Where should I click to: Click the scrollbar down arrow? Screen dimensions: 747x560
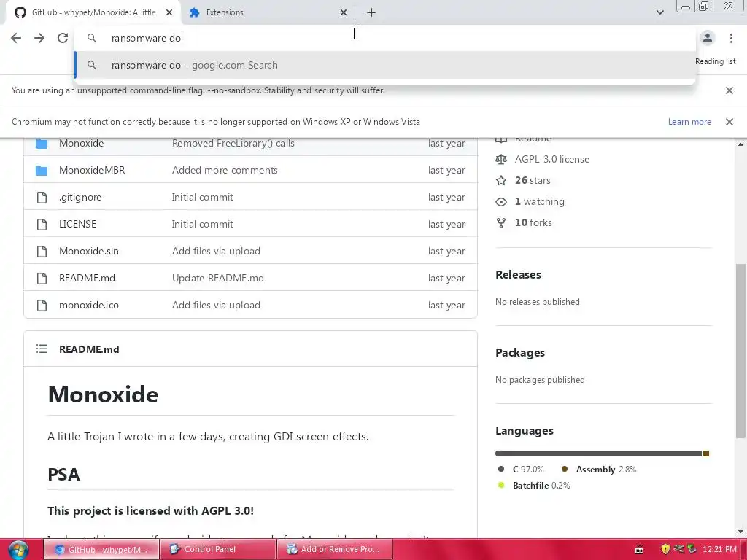click(x=740, y=531)
